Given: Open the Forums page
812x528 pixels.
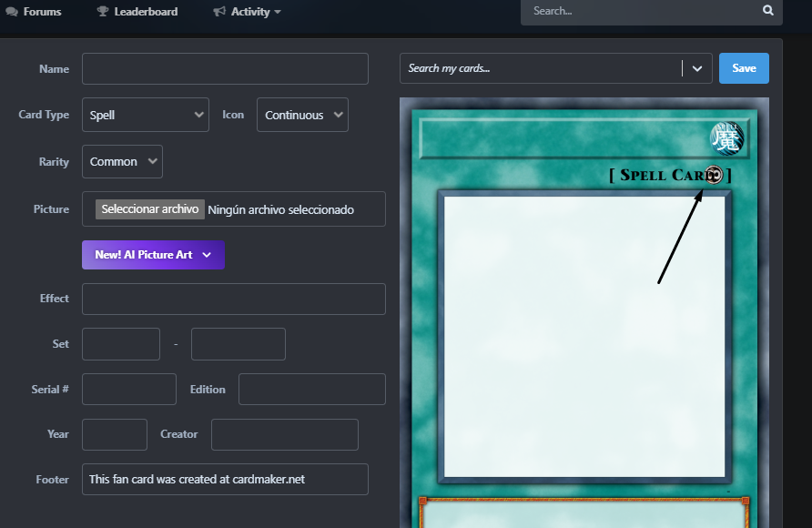Looking at the screenshot, I should tap(33, 12).
